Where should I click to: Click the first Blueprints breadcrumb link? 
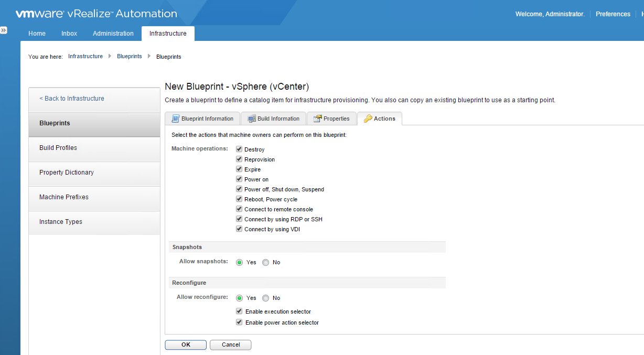coord(130,56)
